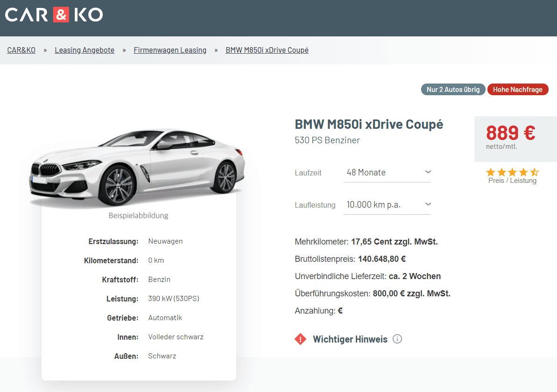Click the Automatik value
Screen dimensions: 557x392
click(x=165, y=318)
